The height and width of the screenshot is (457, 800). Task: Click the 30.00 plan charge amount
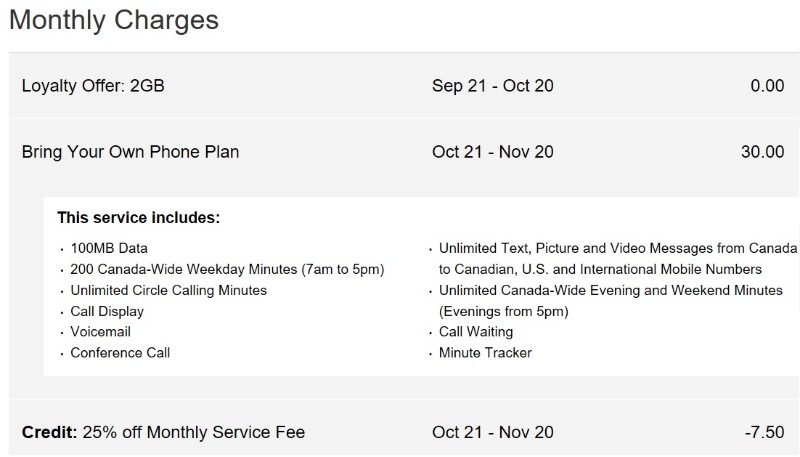[762, 152]
